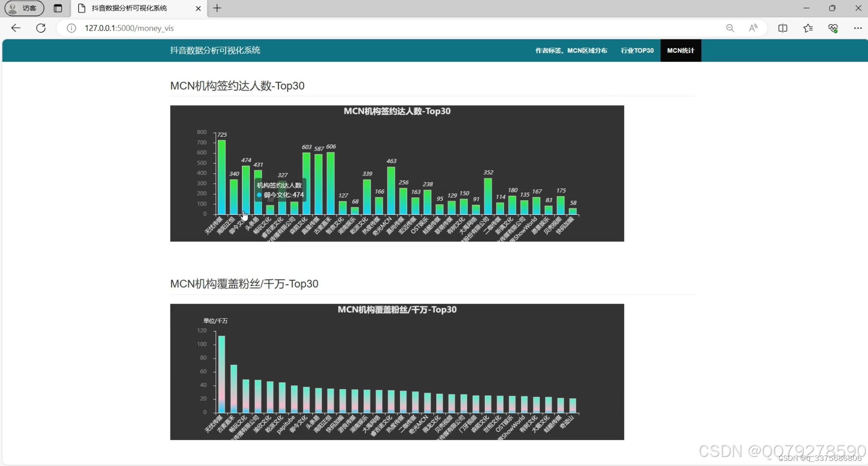
Task: Click the guest profile button
Action: 24,8
